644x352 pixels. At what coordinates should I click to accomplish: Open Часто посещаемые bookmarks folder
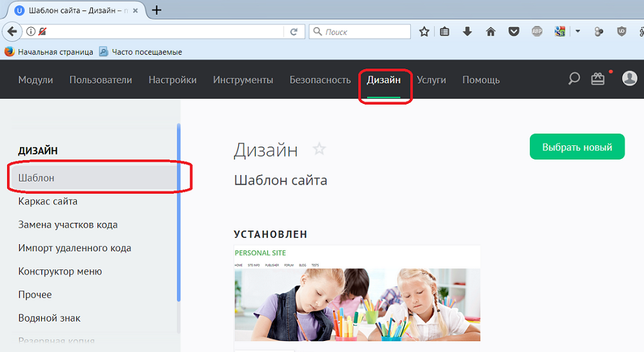[141, 52]
